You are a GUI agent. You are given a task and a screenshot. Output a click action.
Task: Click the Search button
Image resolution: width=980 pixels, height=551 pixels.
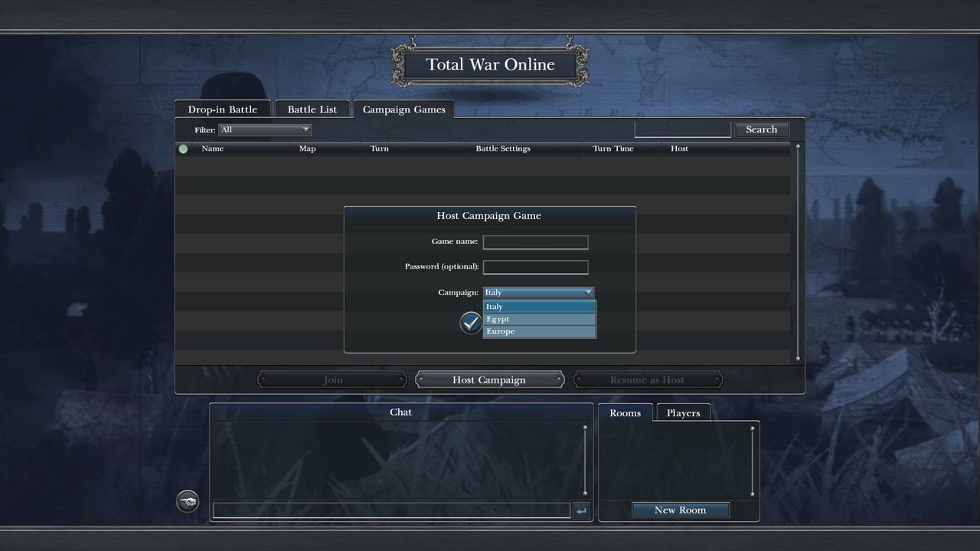[x=761, y=129]
